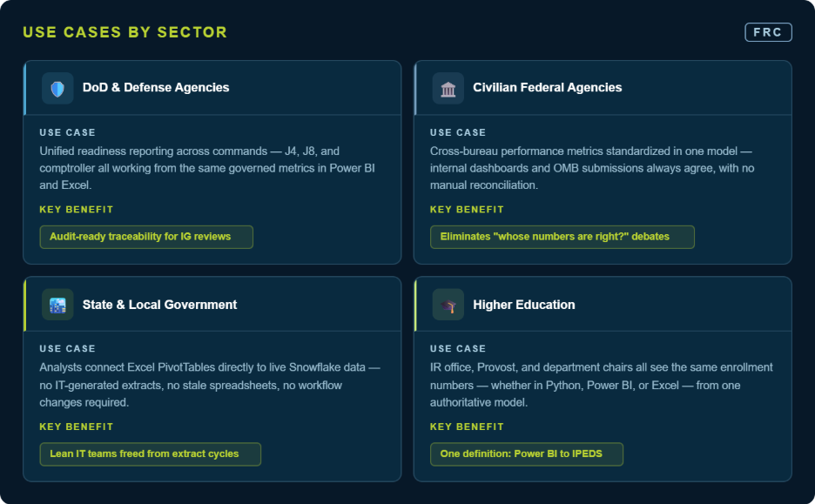815x504 pixels.
Task: Select the IR office enrollment numbers paragraph
Action: pyautogui.click(x=601, y=385)
